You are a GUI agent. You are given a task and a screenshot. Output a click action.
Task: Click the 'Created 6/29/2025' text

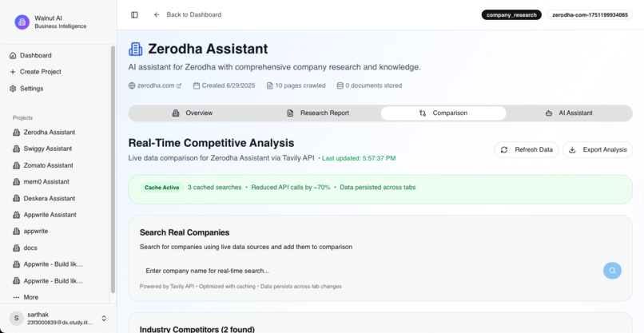coord(229,85)
